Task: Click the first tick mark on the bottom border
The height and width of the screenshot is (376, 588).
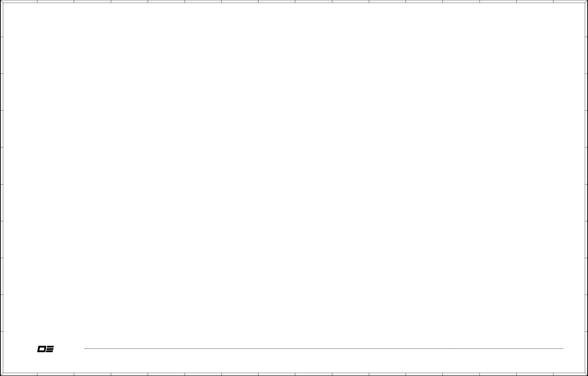Action: 37,374
